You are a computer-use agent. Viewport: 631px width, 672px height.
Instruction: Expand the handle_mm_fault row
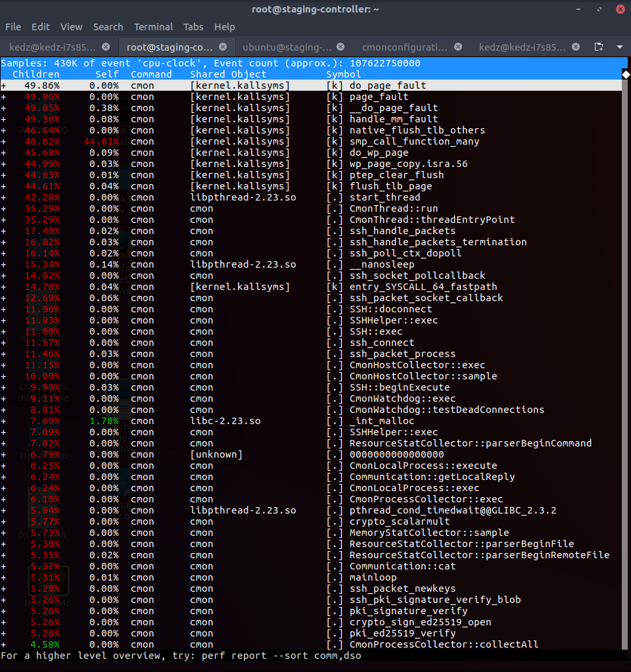click(x=3, y=119)
